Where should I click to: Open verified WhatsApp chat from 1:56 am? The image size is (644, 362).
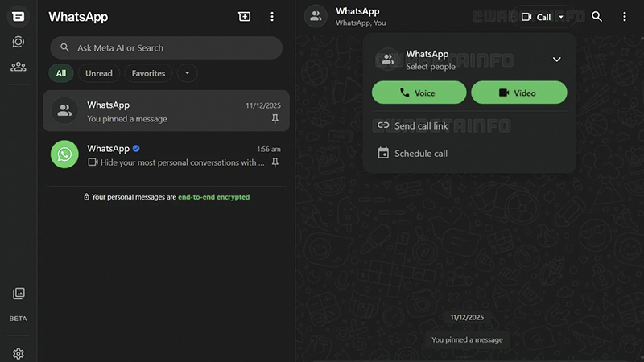pyautogui.click(x=167, y=154)
